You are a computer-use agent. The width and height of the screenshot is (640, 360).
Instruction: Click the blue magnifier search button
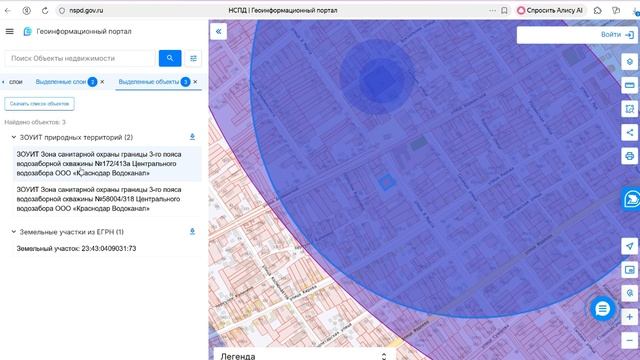(170, 58)
